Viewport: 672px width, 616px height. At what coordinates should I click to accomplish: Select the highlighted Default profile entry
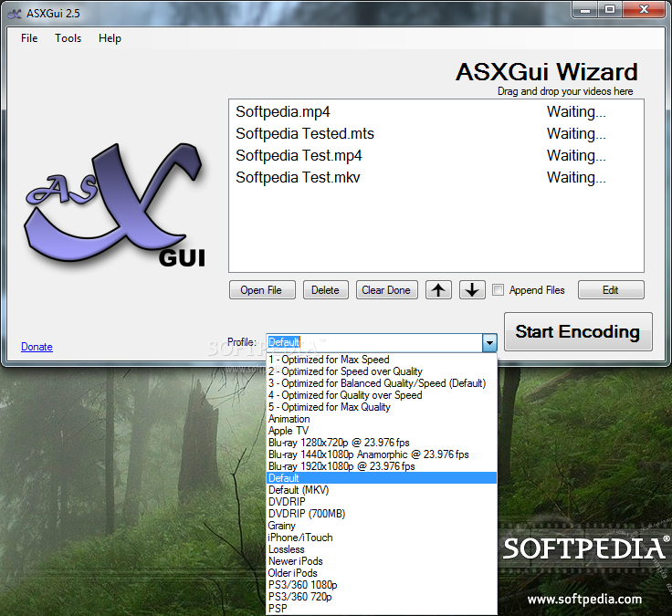click(382, 478)
